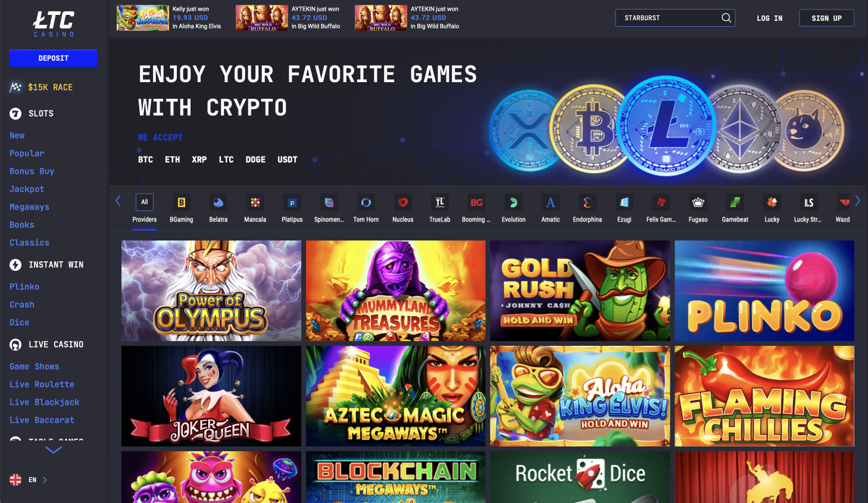This screenshot has height=503, width=868.
Task: Show previous providers with left arrow
Action: tap(118, 201)
